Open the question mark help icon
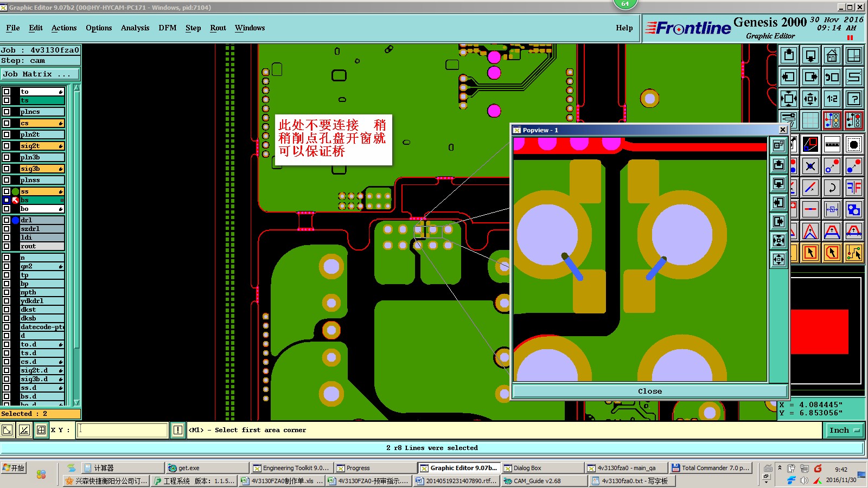868x488 pixels. pos(854,99)
